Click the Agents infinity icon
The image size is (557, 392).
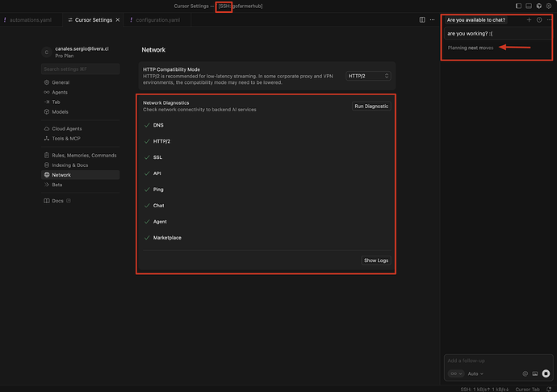[47, 92]
